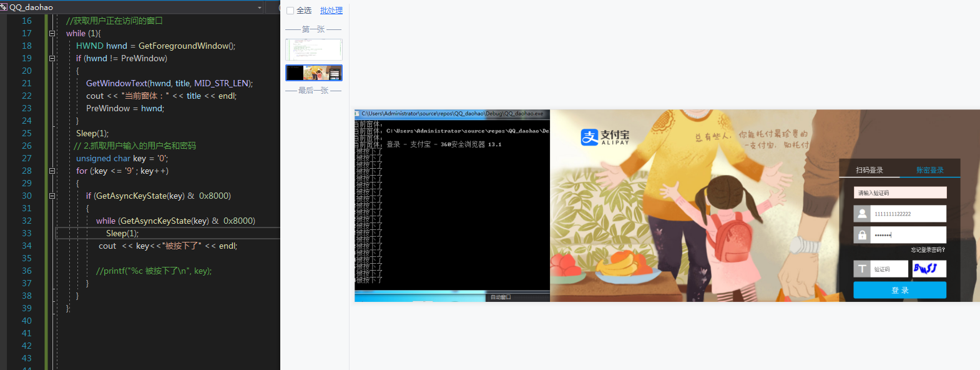Click console text 登录 - 支付宝 - 360安全浏览器 13.1

[x=444, y=144]
